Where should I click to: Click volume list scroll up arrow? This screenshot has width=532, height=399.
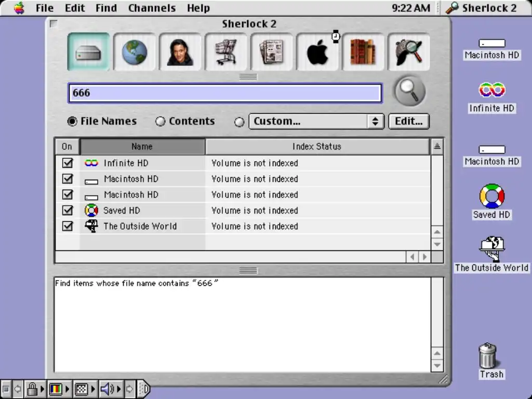click(x=437, y=232)
